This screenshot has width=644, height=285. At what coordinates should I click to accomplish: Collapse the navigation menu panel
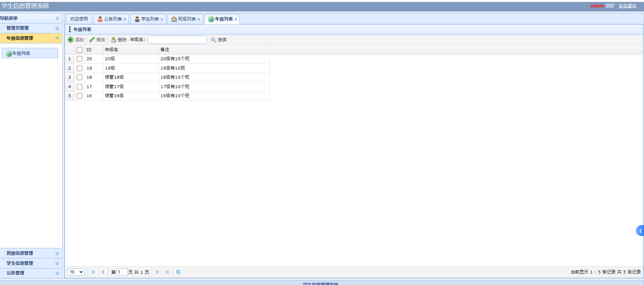click(57, 18)
